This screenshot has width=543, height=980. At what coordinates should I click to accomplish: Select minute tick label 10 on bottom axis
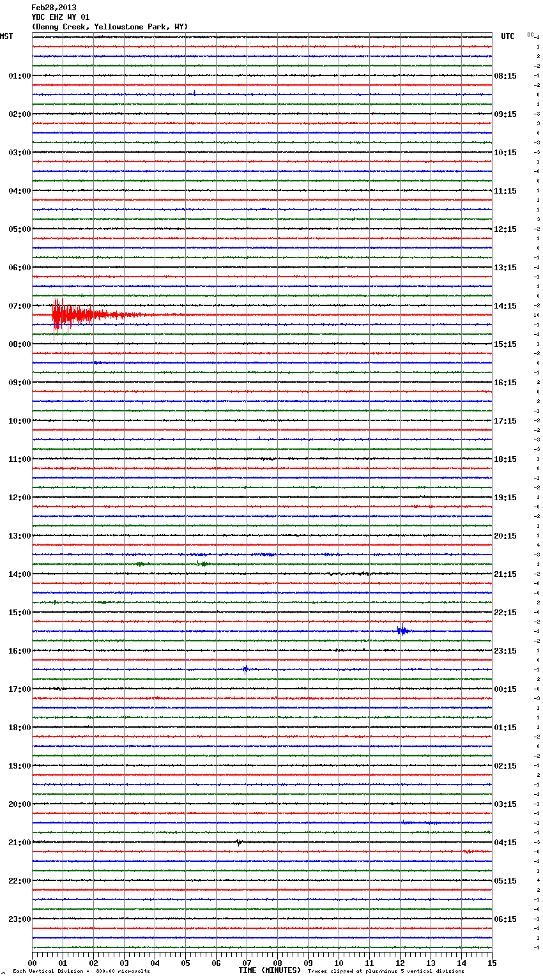coord(339,963)
